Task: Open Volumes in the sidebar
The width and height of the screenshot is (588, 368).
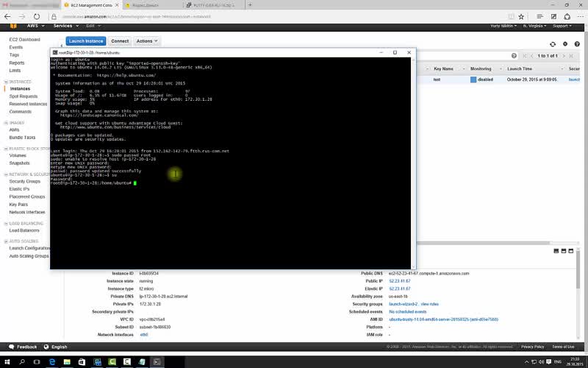Action: (x=18, y=155)
